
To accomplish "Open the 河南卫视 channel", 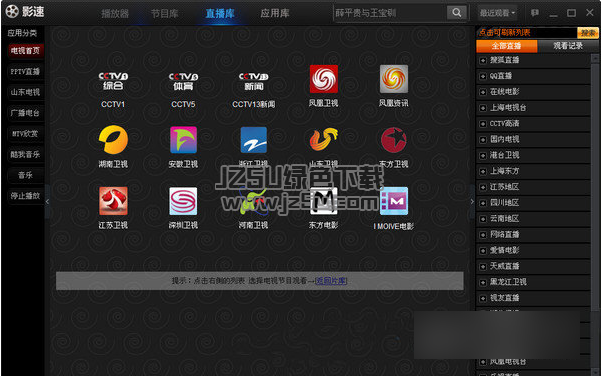I will tap(253, 202).
